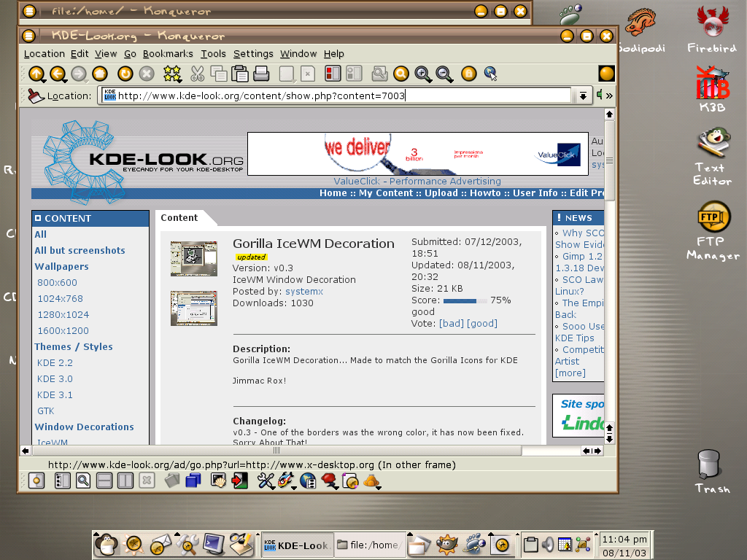Screen dimensions: 747x560
Task: Click the red split-view toolbar icon
Action: [333, 74]
